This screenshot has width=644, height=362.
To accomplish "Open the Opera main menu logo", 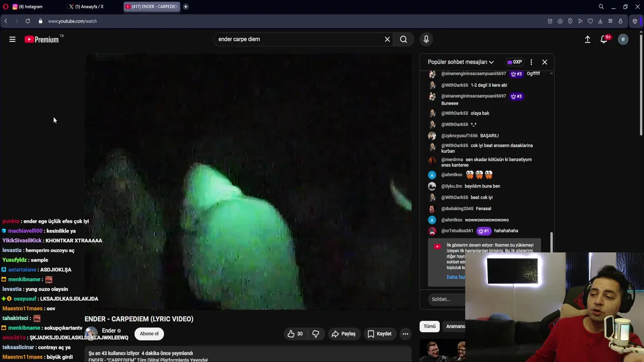I will point(5,7).
